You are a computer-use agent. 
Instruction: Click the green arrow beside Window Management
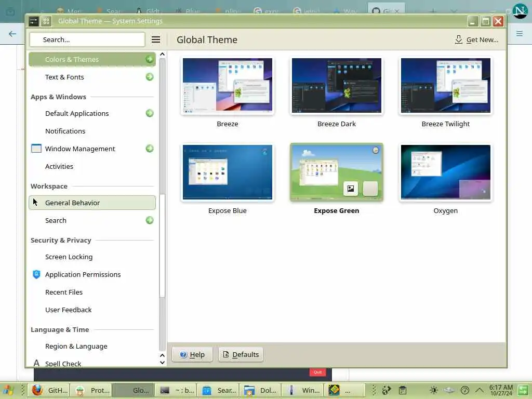(x=149, y=149)
